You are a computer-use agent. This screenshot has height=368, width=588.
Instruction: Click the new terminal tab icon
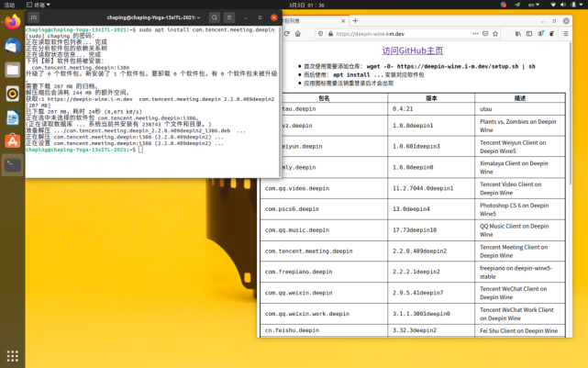coord(33,17)
